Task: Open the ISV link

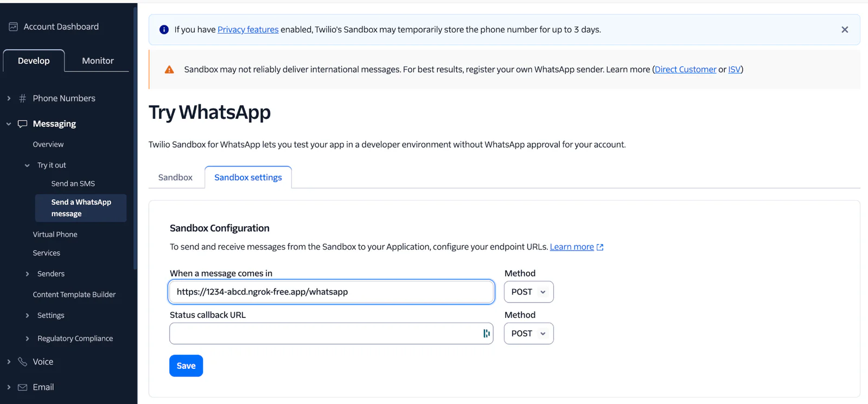Action: [x=734, y=69]
